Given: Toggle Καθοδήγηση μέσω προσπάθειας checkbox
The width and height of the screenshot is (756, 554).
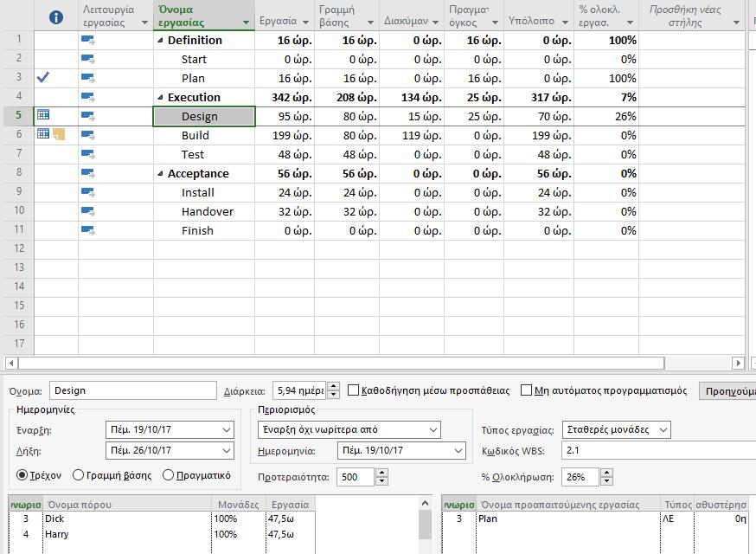Looking at the screenshot, I should click(x=354, y=390).
